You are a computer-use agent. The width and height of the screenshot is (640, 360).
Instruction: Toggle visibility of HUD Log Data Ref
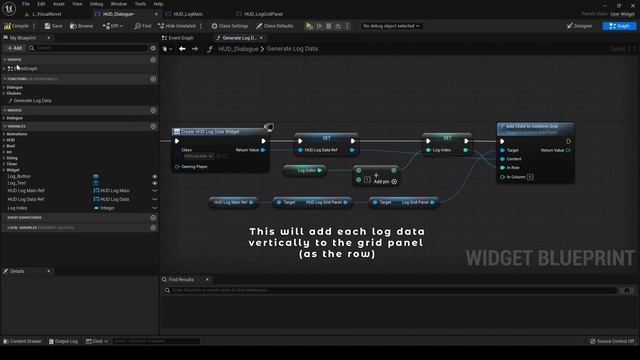pyautogui.click(x=155, y=199)
